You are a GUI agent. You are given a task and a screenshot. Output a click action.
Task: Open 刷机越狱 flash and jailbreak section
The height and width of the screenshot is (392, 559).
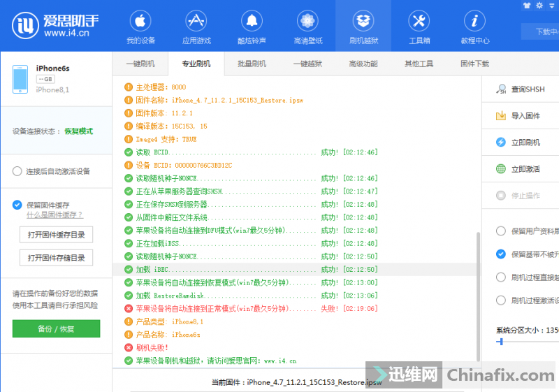pyautogui.click(x=363, y=27)
